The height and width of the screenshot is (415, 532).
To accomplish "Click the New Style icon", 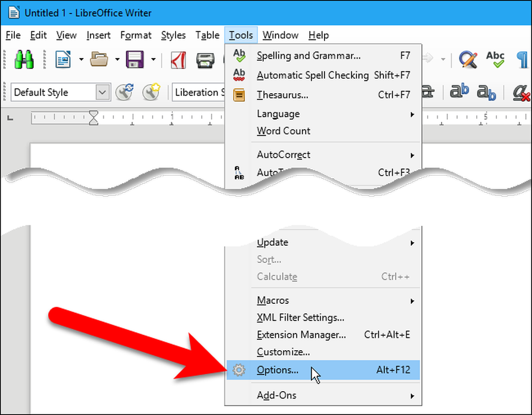I will pos(151,92).
